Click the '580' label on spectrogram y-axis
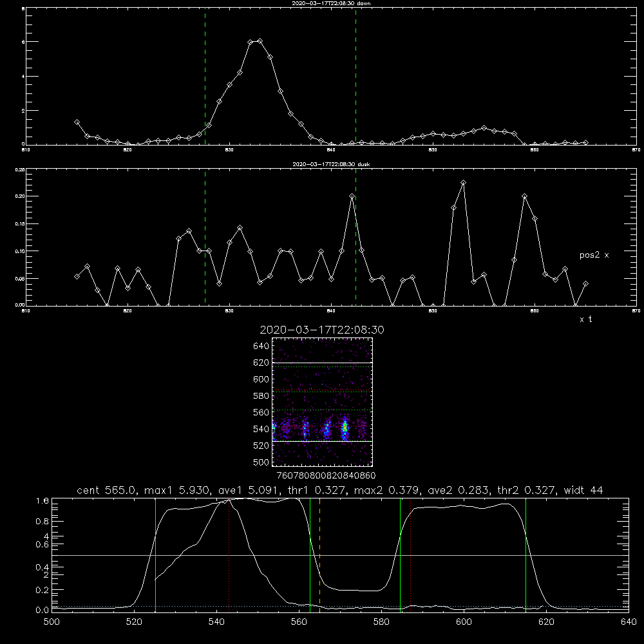 261,396
